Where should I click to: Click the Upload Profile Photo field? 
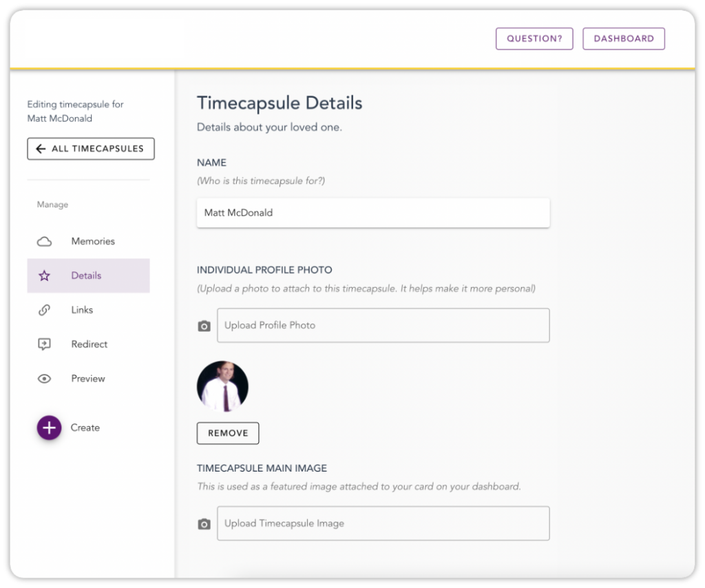click(x=383, y=325)
